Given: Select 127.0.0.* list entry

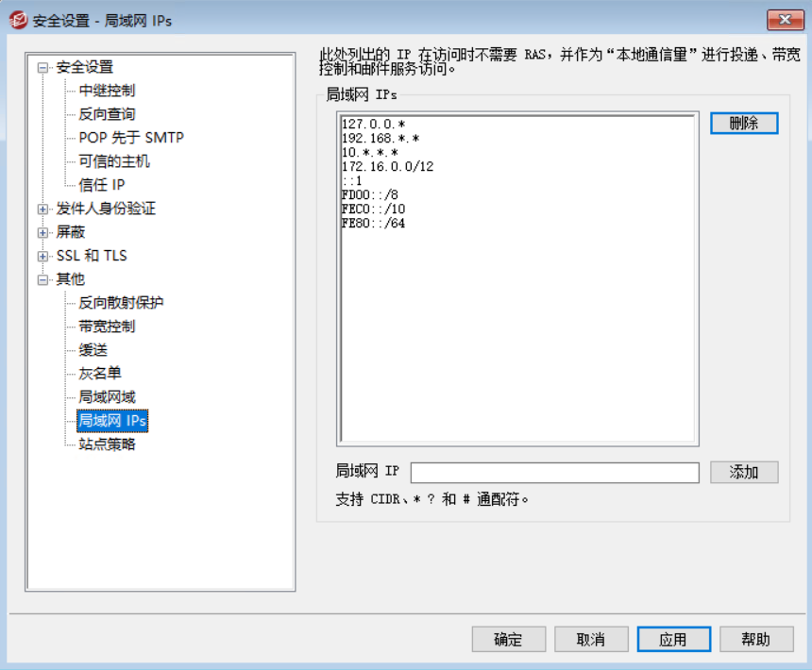Looking at the screenshot, I should tap(373, 125).
